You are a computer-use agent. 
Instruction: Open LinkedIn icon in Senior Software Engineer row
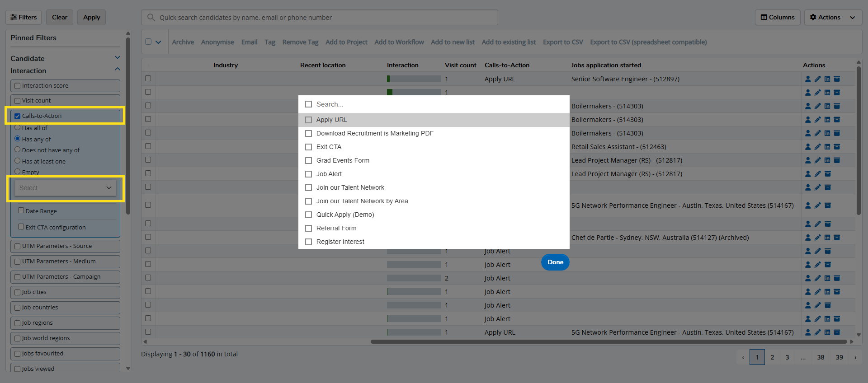pyautogui.click(x=827, y=79)
